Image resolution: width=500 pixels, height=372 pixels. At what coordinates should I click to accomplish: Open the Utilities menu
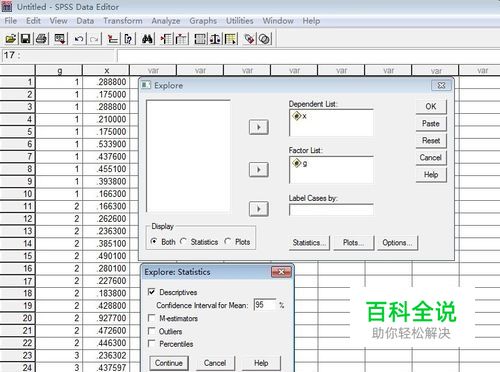(x=240, y=21)
